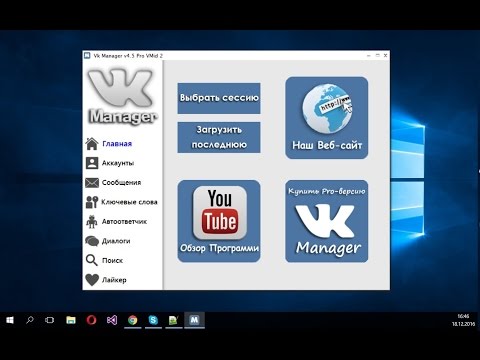The height and width of the screenshot is (360, 480).
Task: Maximize the Vk Manager window
Action: click(377, 55)
